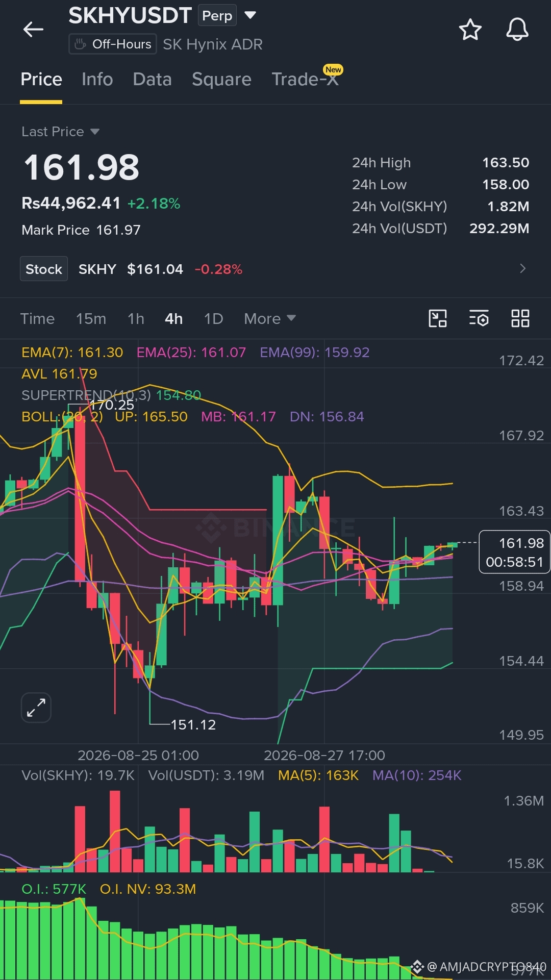Open chart indicator settings icon
Viewport: 551px width, 980px height.
tap(479, 318)
